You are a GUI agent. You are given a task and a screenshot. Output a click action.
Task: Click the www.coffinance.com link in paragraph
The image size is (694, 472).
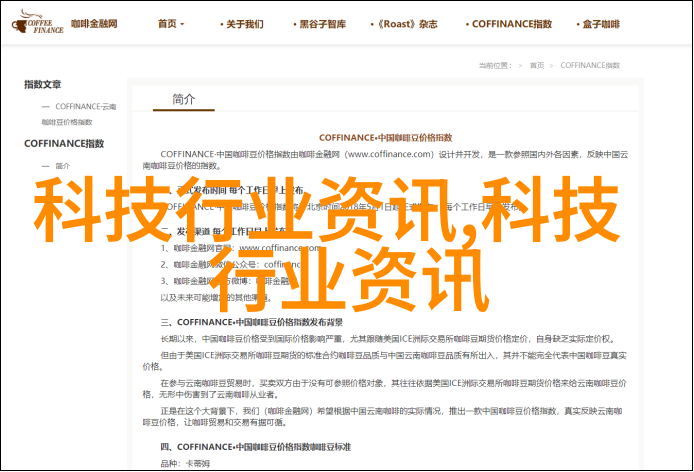[389, 155]
